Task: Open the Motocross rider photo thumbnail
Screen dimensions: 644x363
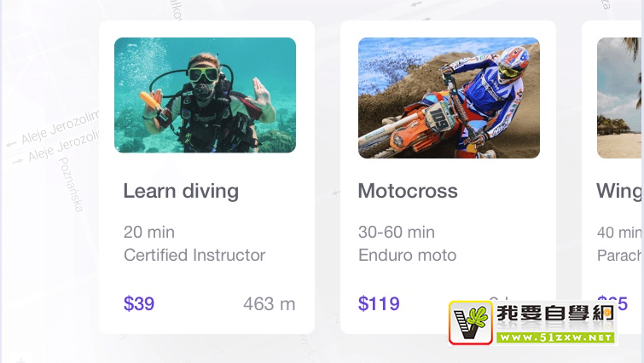Action: click(x=449, y=98)
